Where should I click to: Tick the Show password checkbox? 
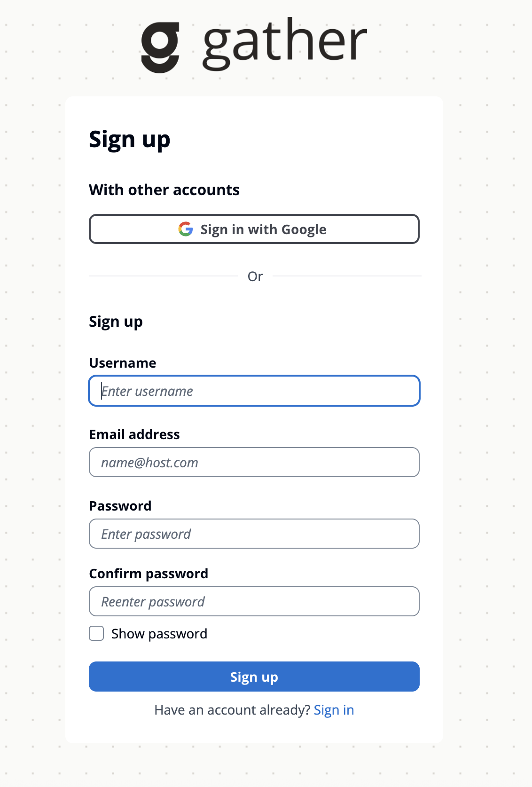pyautogui.click(x=96, y=633)
